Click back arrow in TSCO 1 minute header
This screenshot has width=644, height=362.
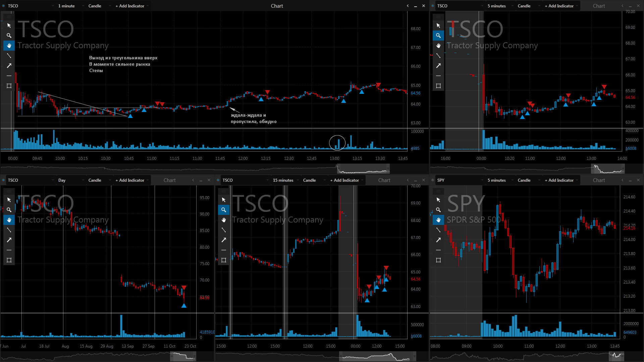[x=408, y=6]
